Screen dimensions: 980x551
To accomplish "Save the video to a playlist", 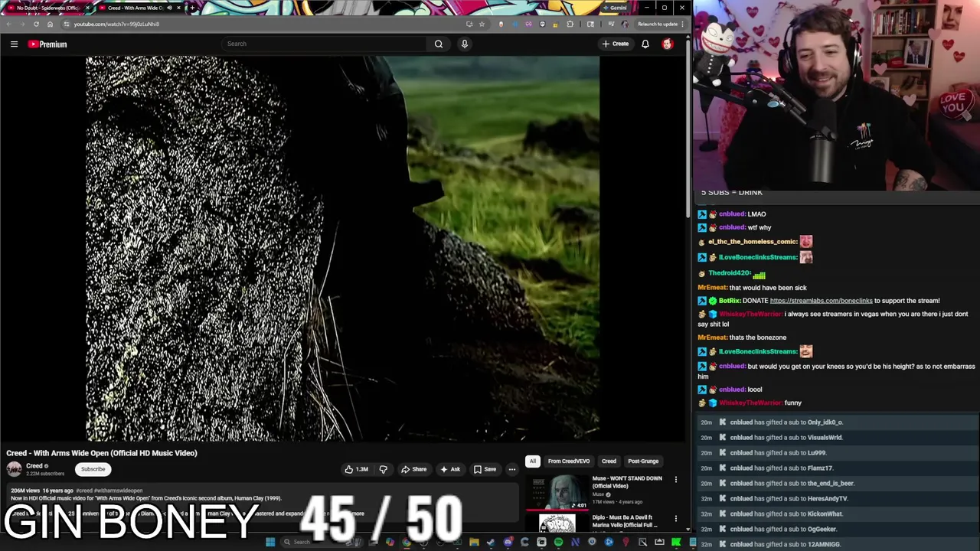I will 485,469.
